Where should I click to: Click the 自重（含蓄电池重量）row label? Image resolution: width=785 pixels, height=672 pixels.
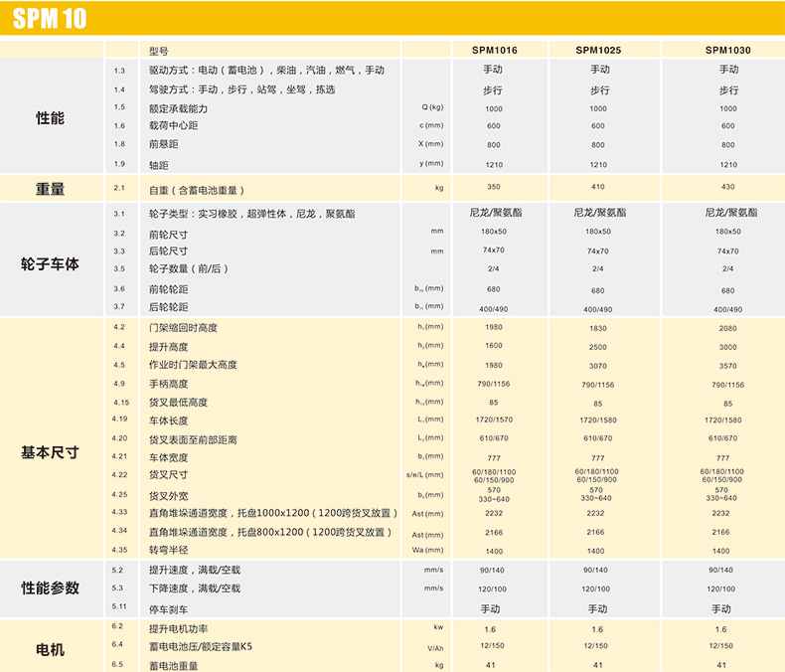(x=196, y=189)
